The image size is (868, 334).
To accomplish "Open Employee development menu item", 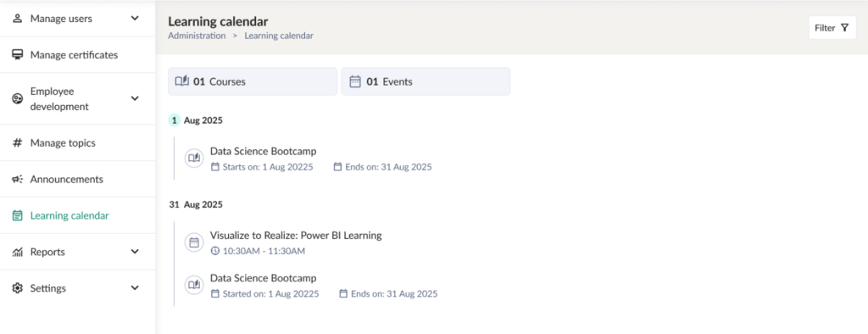I will tap(77, 98).
